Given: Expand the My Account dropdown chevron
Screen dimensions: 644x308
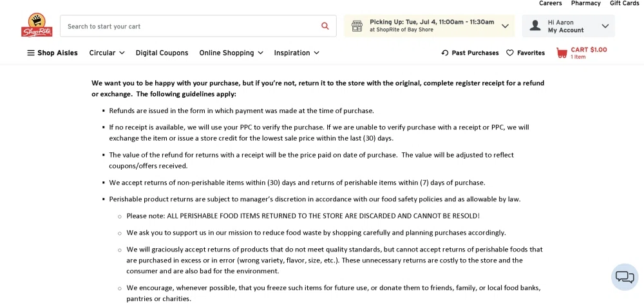Looking at the screenshot, I should tap(605, 26).
